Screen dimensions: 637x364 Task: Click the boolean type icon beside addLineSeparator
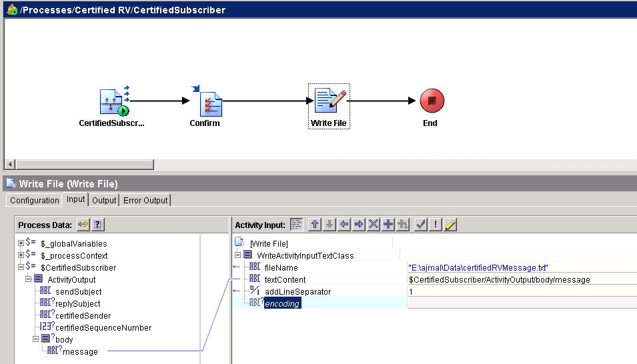click(x=255, y=291)
